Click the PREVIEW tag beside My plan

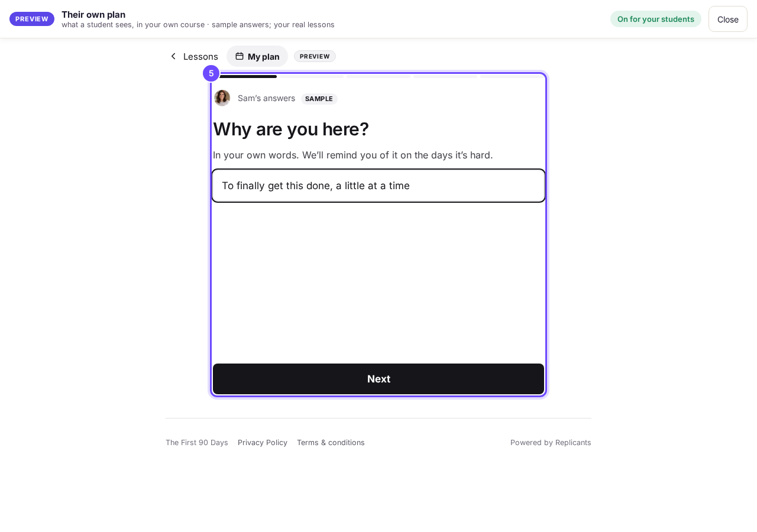tap(315, 56)
